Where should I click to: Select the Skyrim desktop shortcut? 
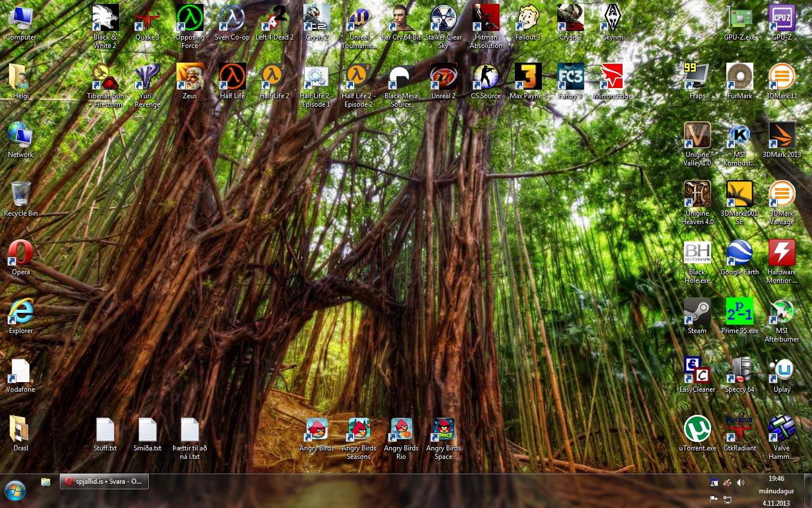coord(612,19)
